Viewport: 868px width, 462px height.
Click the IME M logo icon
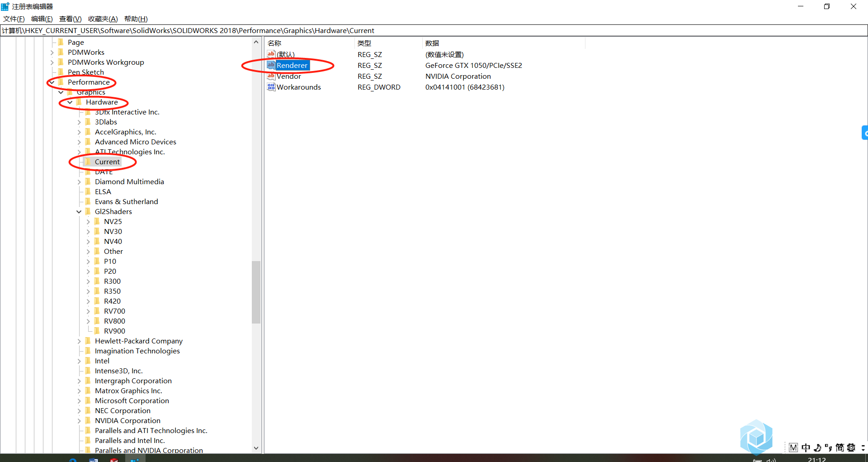click(x=793, y=448)
